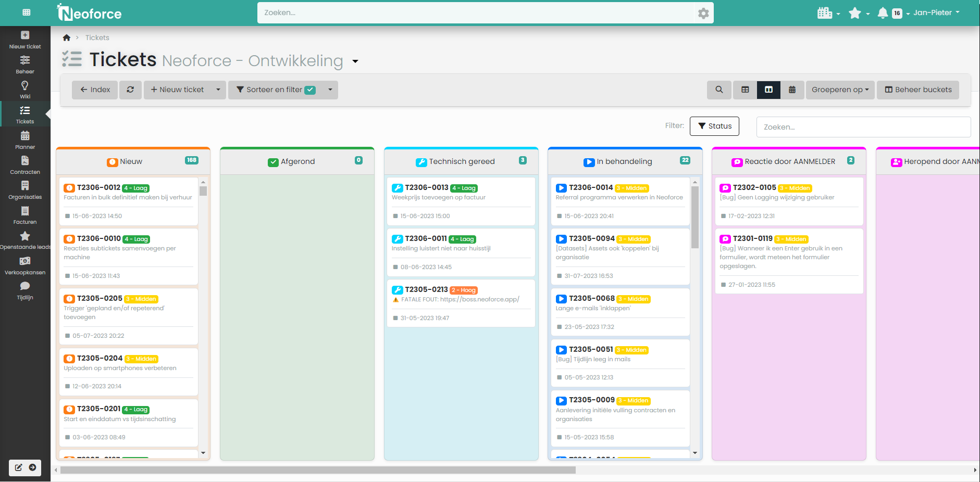980x482 pixels.
Task: Open calendar view via the calendar icon
Action: click(x=792, y=90)
